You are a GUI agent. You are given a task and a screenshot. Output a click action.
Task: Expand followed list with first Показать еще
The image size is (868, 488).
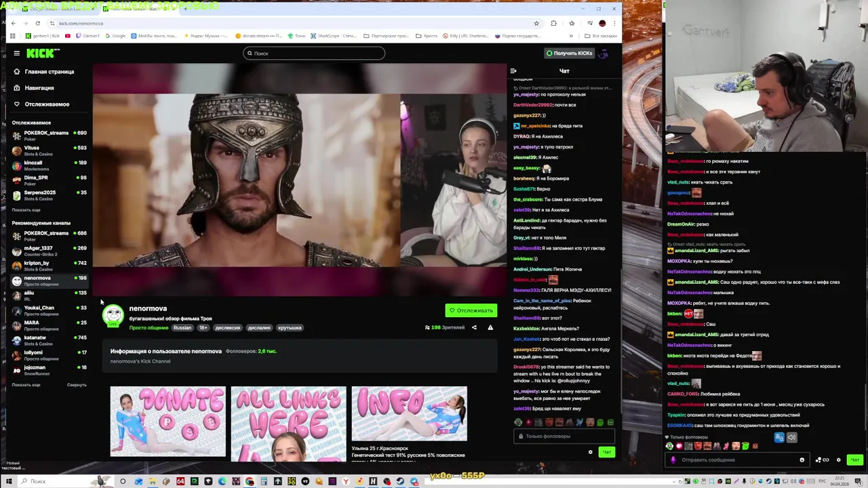click(26, 209)
